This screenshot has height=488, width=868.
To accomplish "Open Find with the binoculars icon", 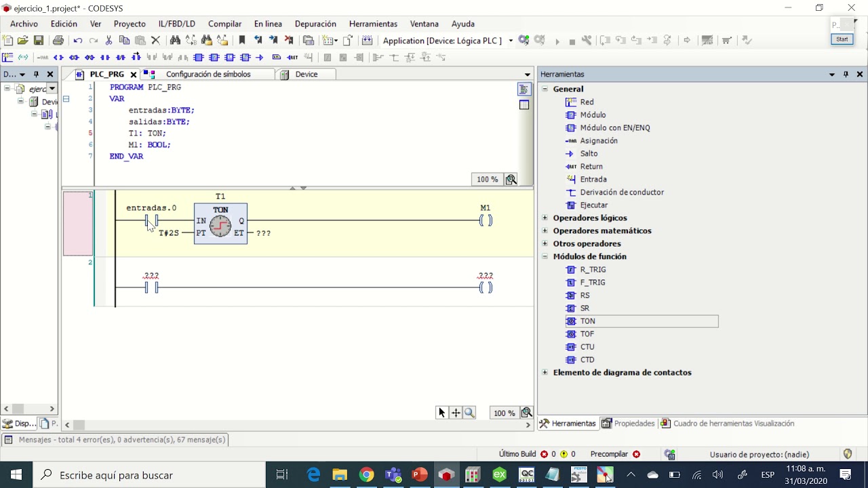I will tap(175, 41).
